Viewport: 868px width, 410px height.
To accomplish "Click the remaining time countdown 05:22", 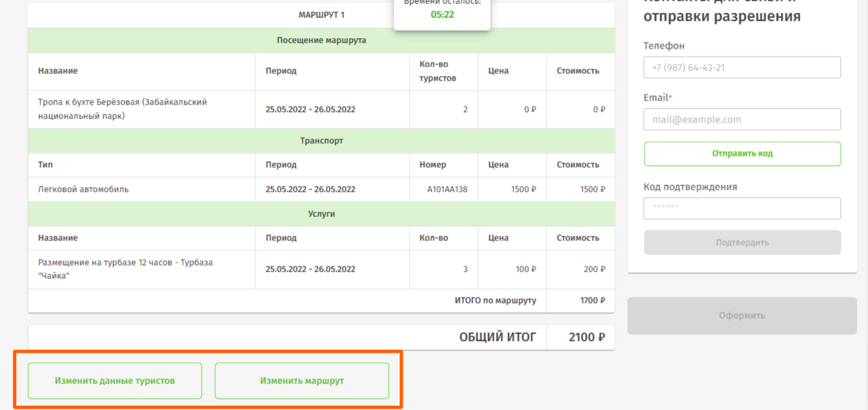I will click(x=442, y=15).
